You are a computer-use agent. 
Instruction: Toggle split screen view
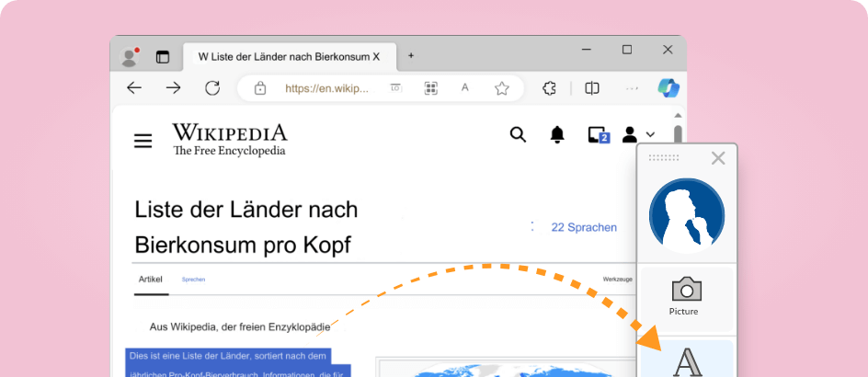(x=592, y=88)
